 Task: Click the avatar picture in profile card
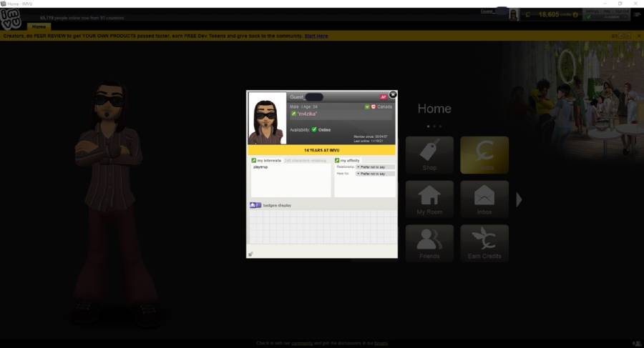pyautogui.click(x=267, y=118)
